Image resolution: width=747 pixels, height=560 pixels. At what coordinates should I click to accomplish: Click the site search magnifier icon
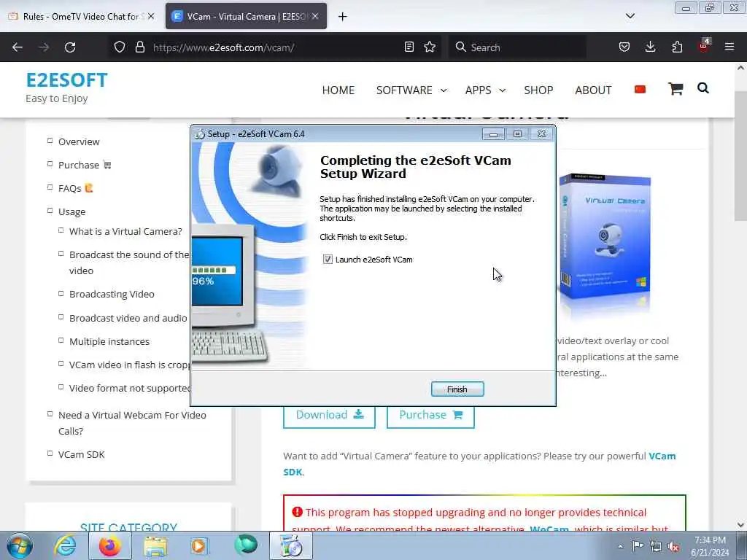(703, 88)
